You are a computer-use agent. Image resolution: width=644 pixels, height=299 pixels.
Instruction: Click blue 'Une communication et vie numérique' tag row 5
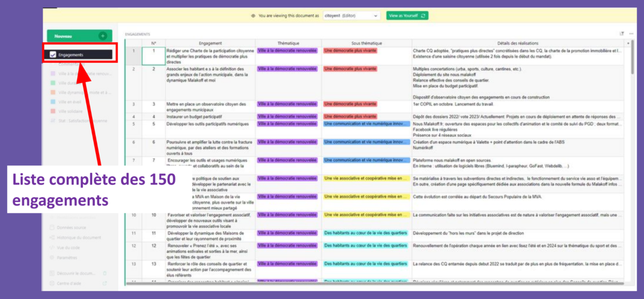366,124
